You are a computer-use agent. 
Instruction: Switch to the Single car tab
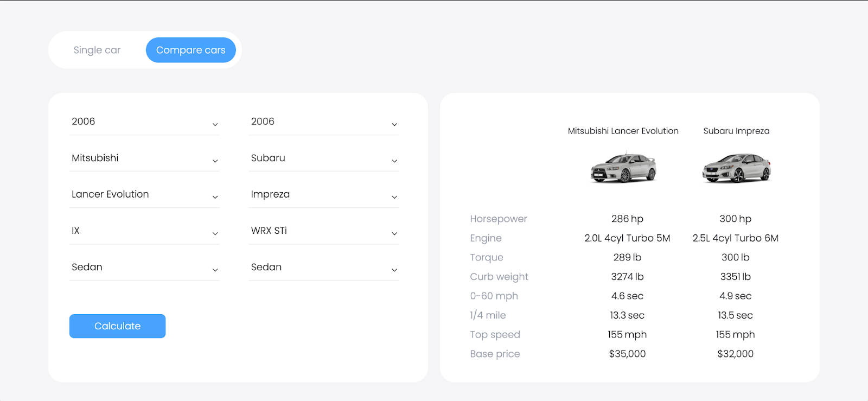97,50
